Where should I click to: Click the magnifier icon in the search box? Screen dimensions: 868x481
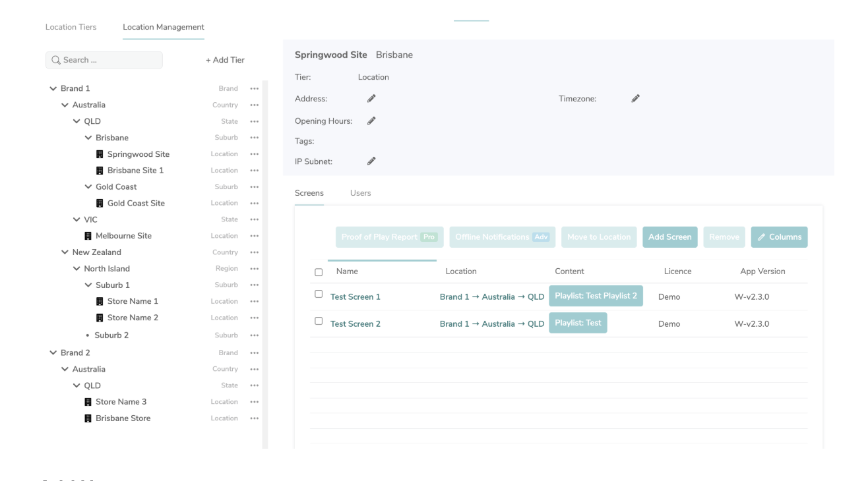point(56,60)
